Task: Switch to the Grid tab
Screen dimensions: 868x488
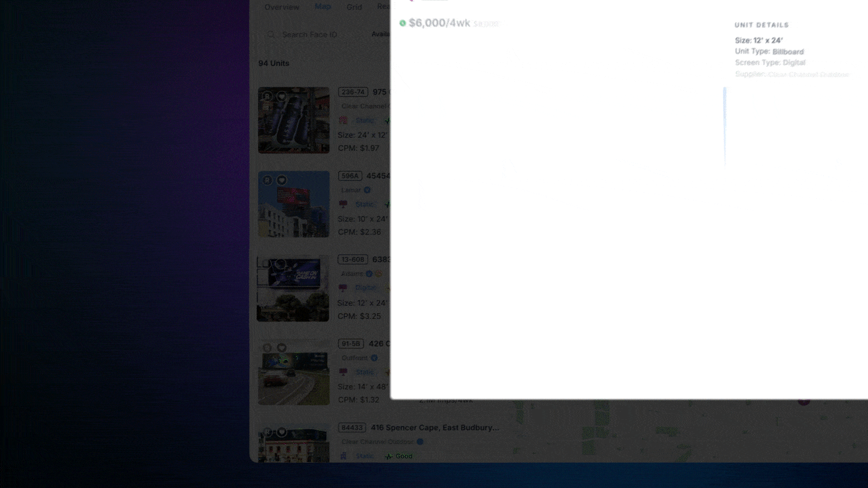Action: pyautogui.click(x=354, y=7)
